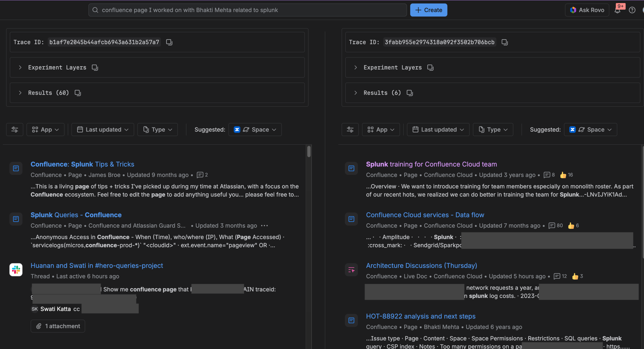Open the 1 attachment chip
This screenshot has height=349, width=644.
pyautogui.click(x=58, y=326)
